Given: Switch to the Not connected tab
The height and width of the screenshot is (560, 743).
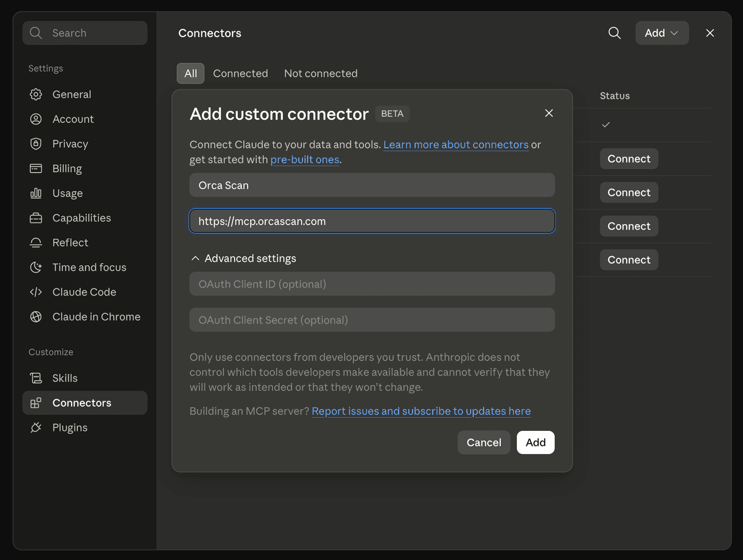Looking at the screenshot, I should (x=321, y=74).
